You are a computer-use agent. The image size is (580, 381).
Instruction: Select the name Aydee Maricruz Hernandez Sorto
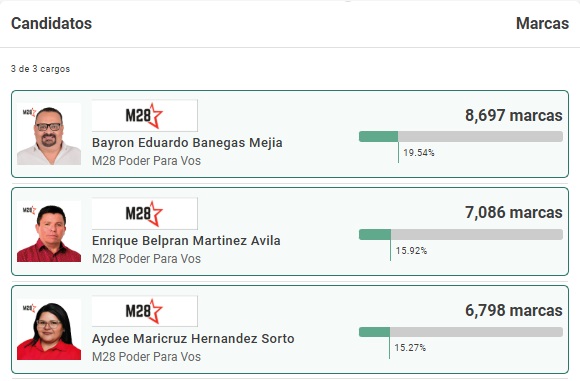pos(193,338)
